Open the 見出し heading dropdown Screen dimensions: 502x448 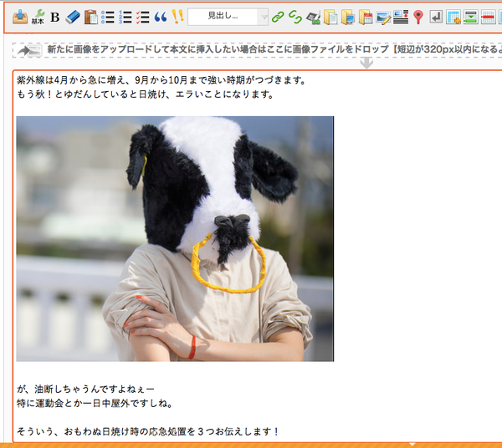point(228,17)
